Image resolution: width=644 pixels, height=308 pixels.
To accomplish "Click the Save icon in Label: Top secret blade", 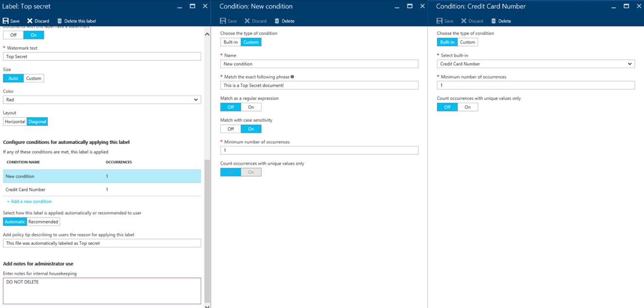I will click(x=6, y=21).
